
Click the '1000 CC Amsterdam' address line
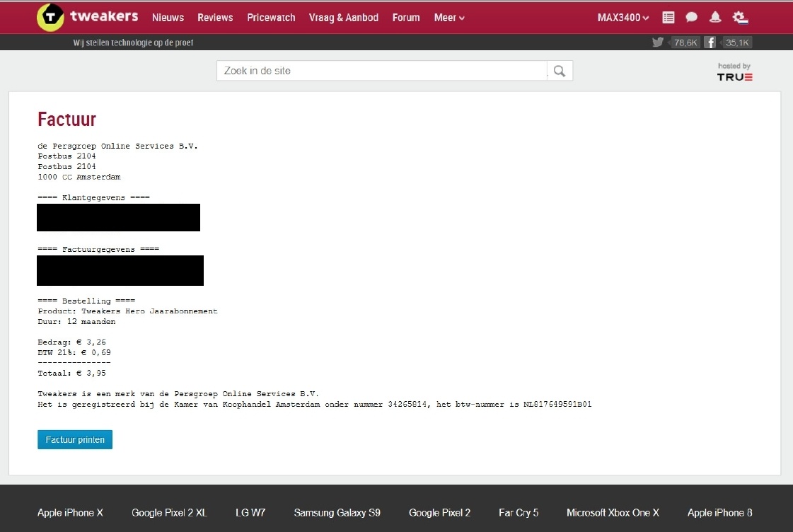coord(79,177)
